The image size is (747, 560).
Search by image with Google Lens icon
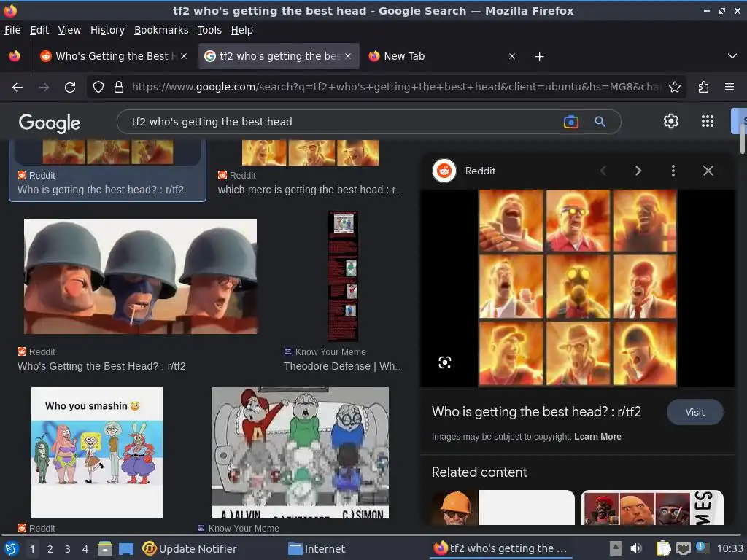pyautogui.click(x=570, y=122)
